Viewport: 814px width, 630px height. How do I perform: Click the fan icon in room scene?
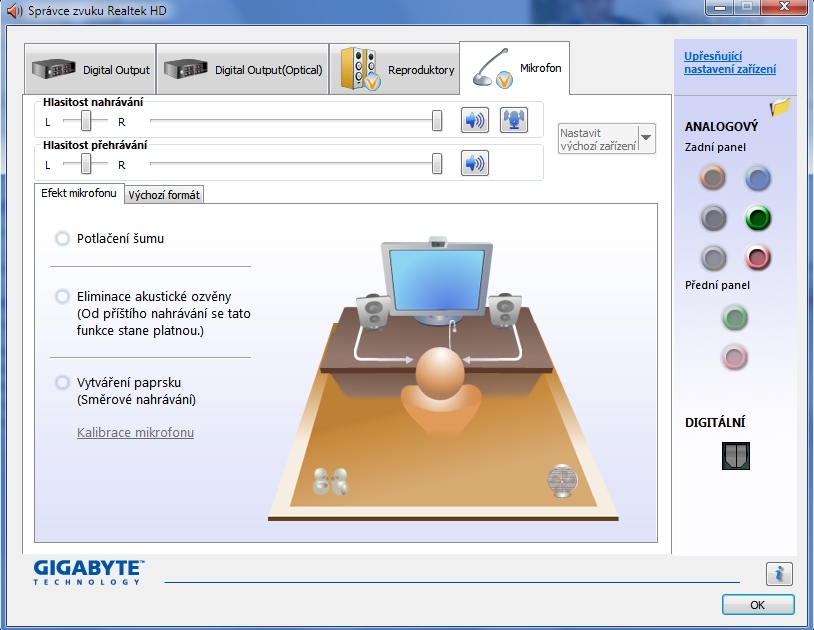pyautogui.click(x=562, y=480)
